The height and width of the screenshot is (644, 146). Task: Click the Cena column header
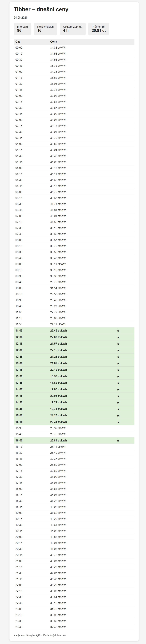tap(53, 42)
